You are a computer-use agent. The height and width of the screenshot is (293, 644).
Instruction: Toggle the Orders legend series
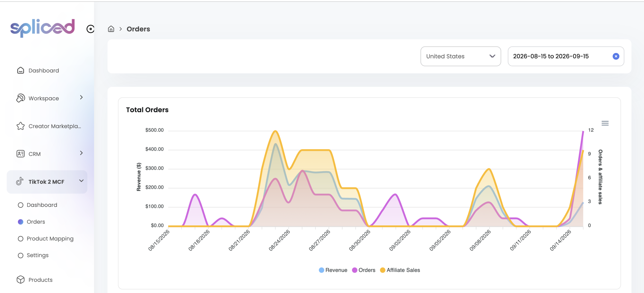click(x=364, y=270)
